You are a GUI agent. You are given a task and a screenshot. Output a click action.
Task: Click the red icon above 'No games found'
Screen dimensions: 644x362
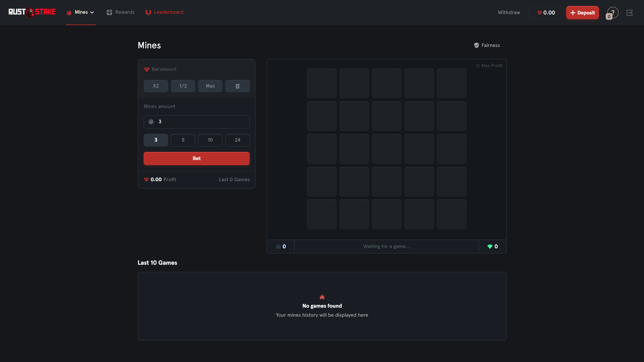[x=322, y=297]
